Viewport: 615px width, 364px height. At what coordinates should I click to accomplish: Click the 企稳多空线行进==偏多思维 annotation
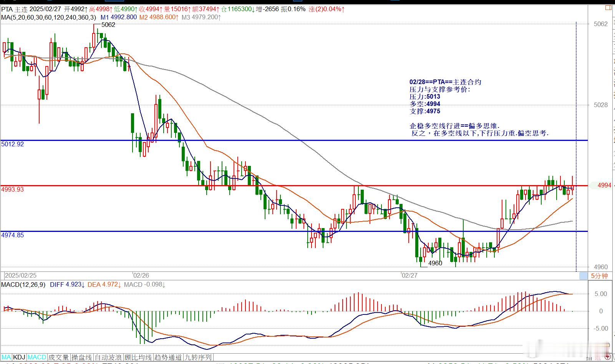(x=455, y=126)
